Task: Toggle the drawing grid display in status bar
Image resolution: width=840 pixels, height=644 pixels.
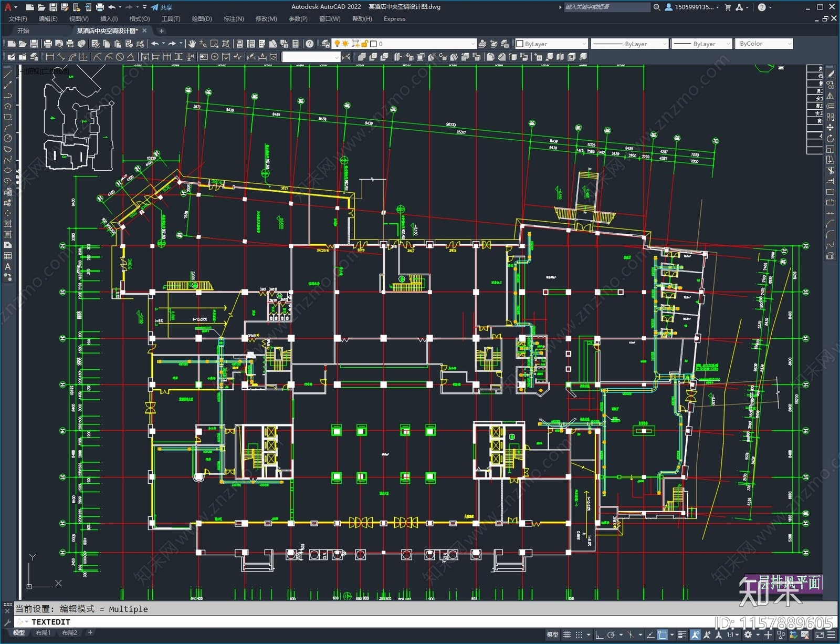Action: point(567,635)
